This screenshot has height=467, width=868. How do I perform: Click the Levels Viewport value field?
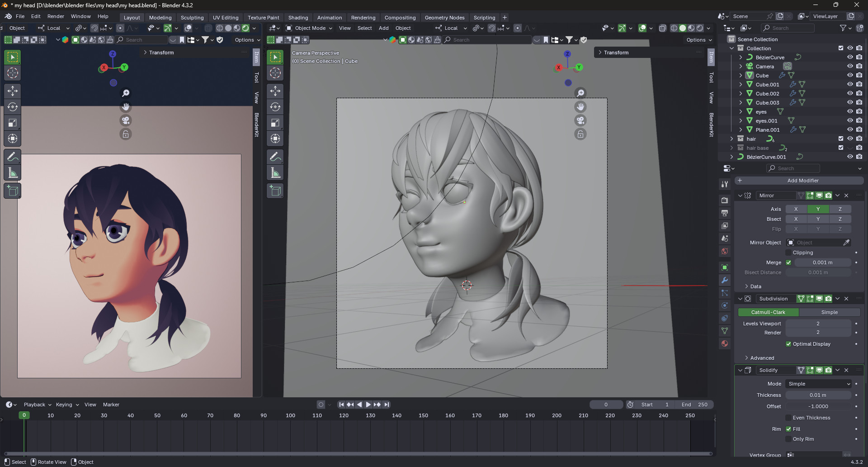click(818, 324)
